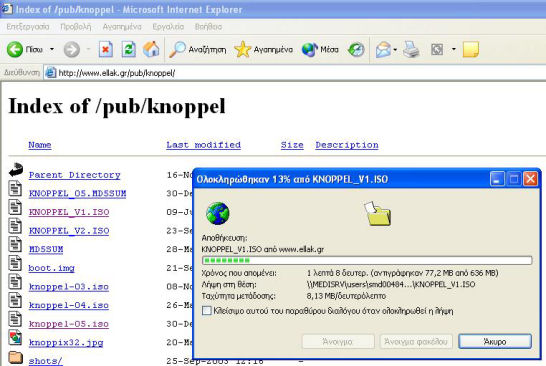Open boot.img link
This screenshot has height=366, width=546.
tap(52, 268)
